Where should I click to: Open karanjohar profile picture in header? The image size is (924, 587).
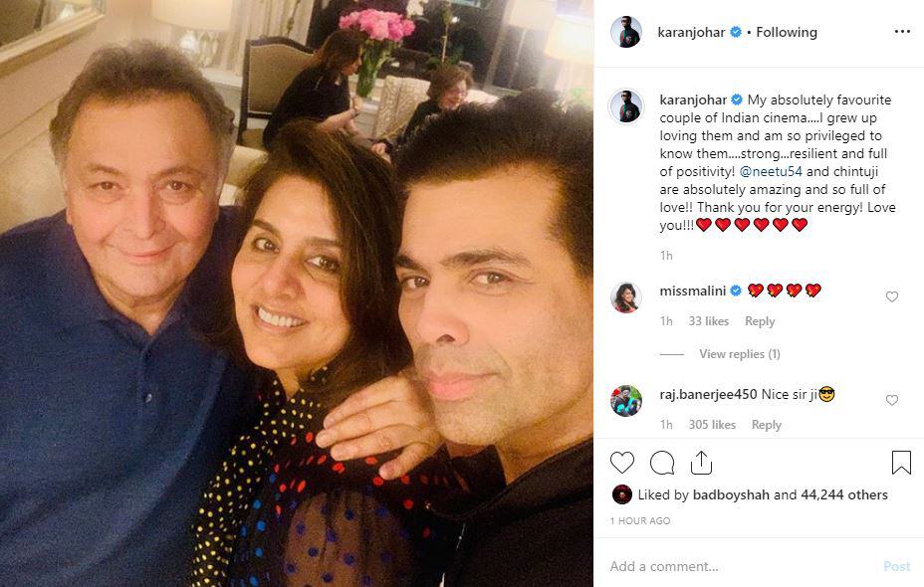tap(626, 32)
